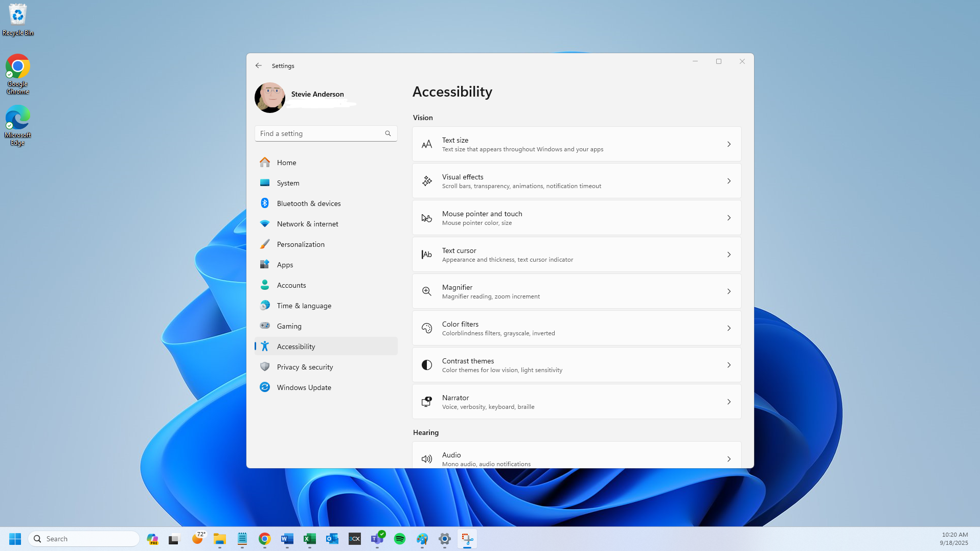
Task: Open Network & internet category
Action: pyautogui.click(x=326, y=224)
